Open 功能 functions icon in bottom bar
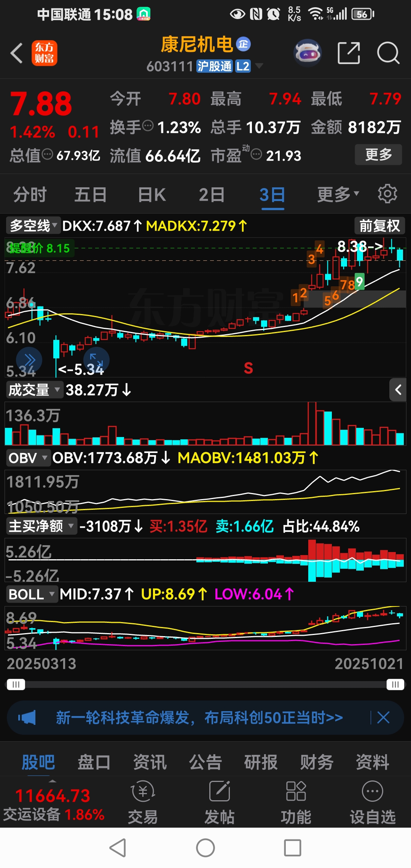 pos(296,802)
